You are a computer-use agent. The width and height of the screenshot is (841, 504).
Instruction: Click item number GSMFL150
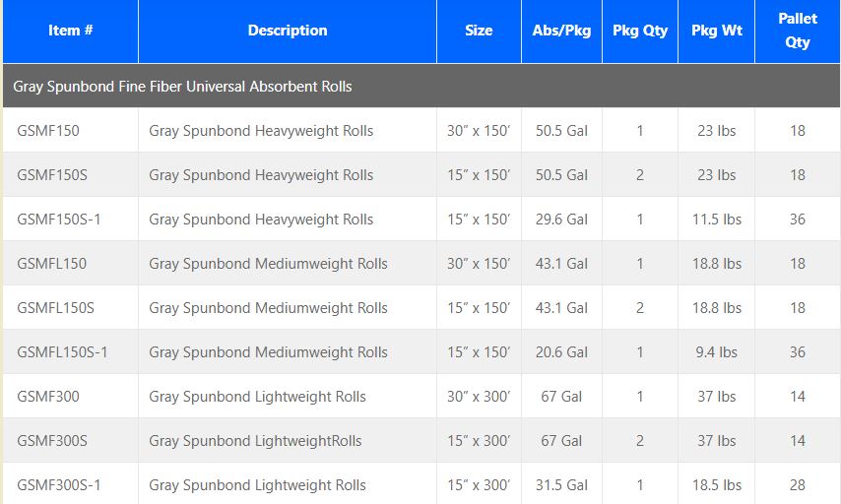tap(52, 264)
